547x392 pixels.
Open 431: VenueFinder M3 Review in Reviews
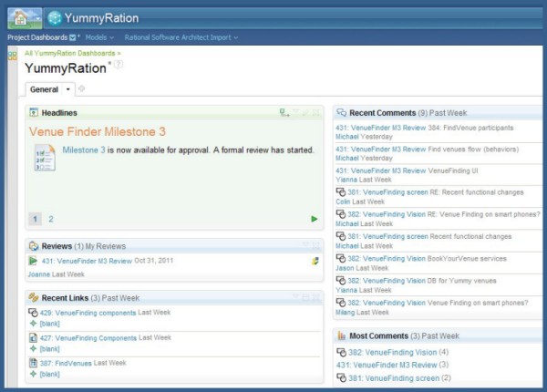[x=87, y=261]
